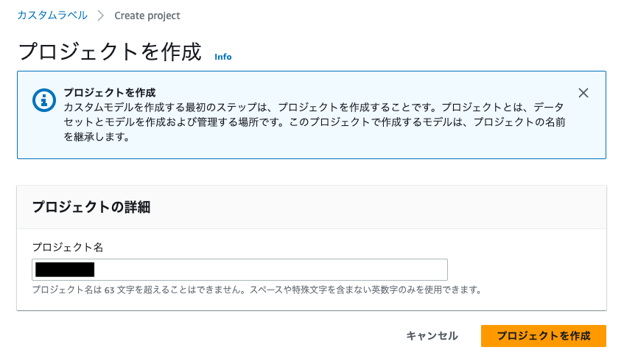Click the プロジェクト名 field label

point(68,248)
